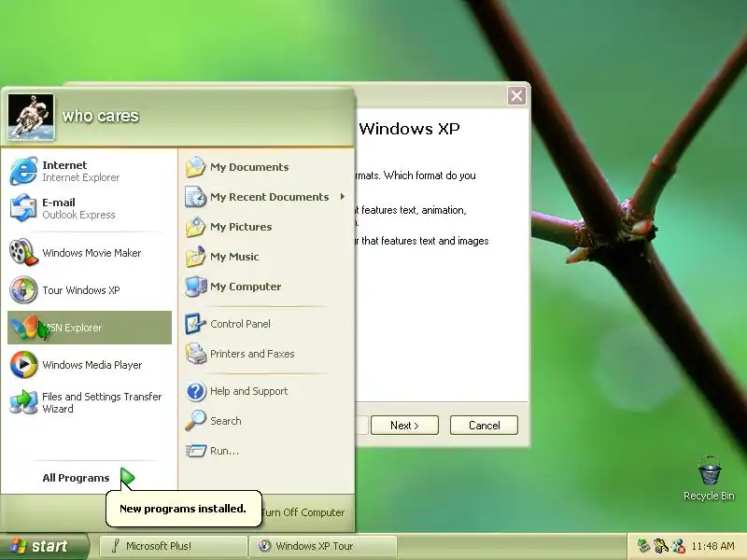Open My Computer icon

195,287
